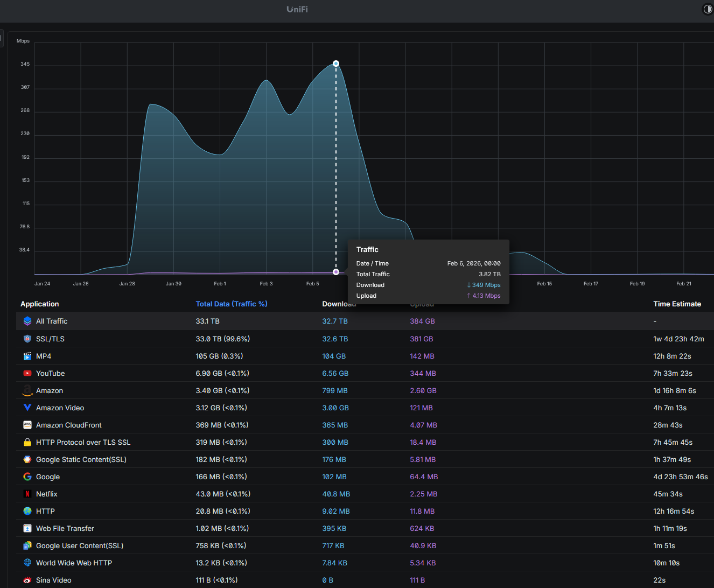Click the peak download data point marker
714x588 pixels.
336,64
